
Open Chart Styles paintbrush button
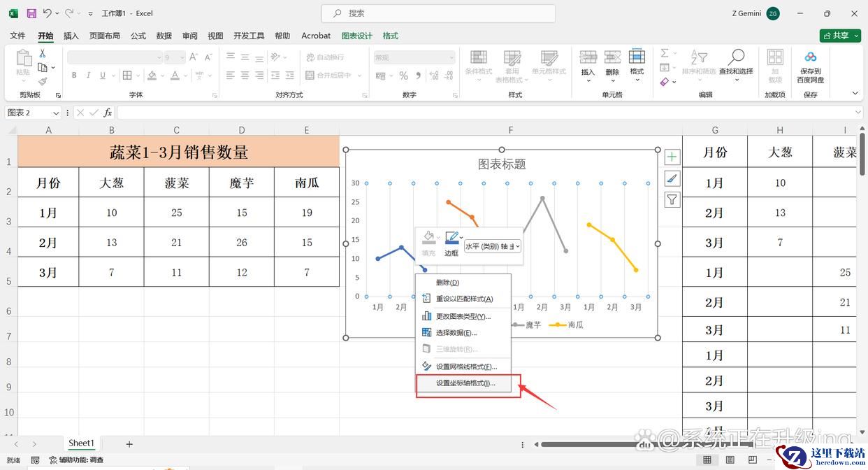672,178
